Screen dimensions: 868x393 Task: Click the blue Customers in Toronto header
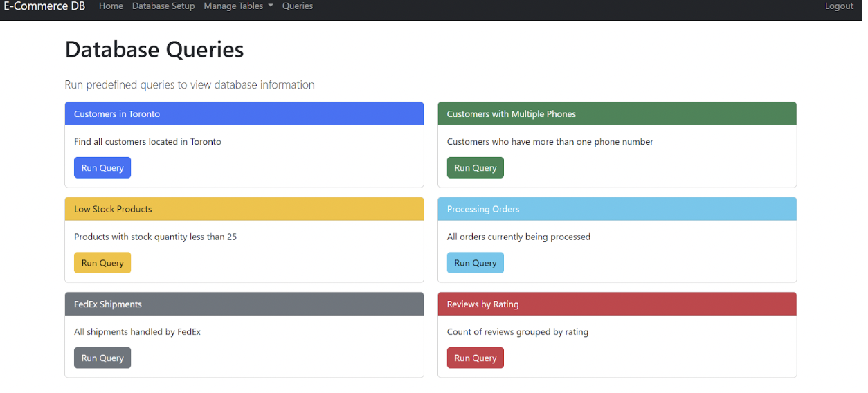point(244,114)
